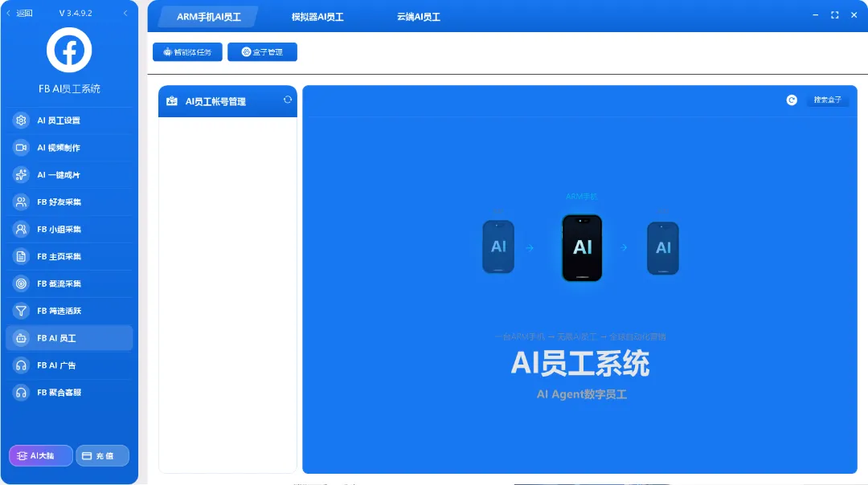
Task: Open the AI大陆 feature
Action: 40,455
